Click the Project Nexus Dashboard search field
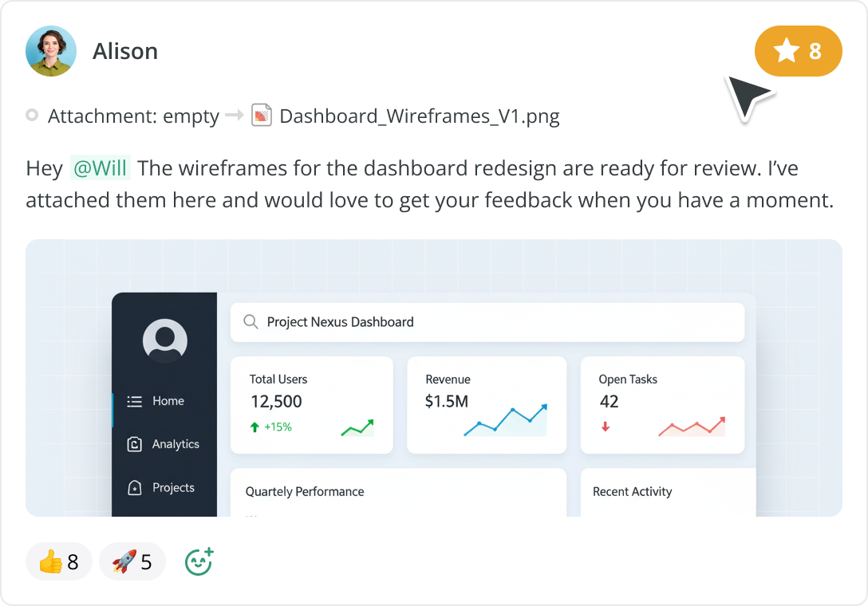The width and height of the screenshot is (868, 606). coord(487,322)
